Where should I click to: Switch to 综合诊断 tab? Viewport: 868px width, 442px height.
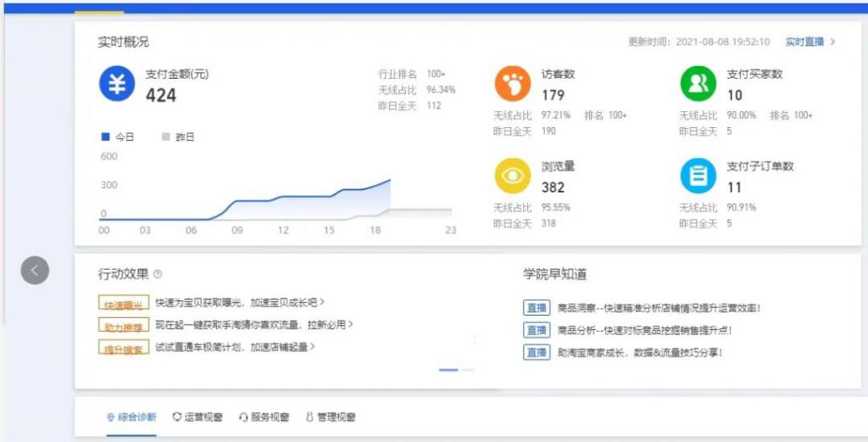click(131, 417)
